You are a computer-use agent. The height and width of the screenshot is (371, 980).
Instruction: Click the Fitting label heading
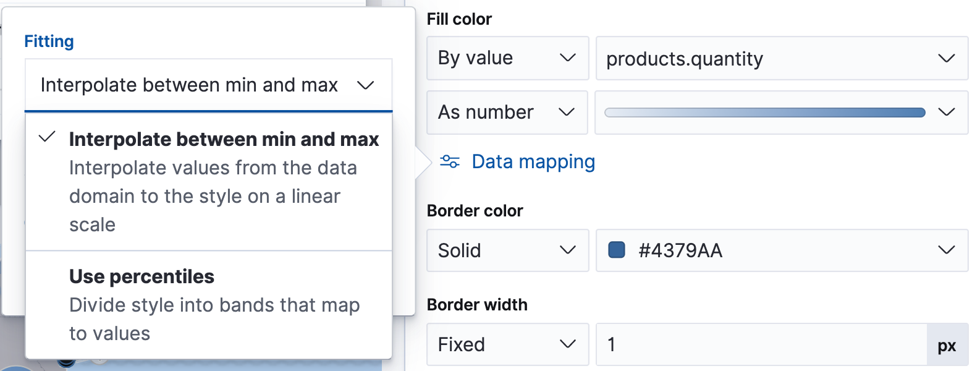tap(49, 41)
